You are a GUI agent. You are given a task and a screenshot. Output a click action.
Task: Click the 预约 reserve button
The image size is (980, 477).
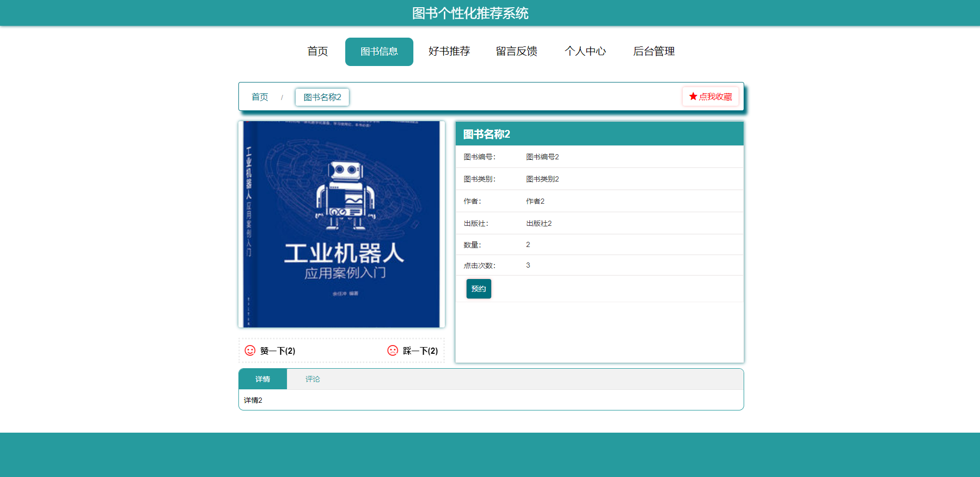pyautogui.click(x=478, y=289)
